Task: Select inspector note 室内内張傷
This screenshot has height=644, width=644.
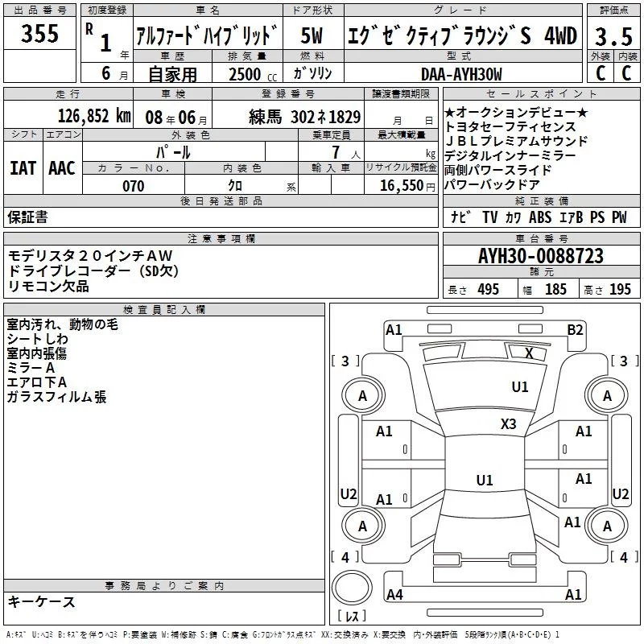Action: pos(36,353)
